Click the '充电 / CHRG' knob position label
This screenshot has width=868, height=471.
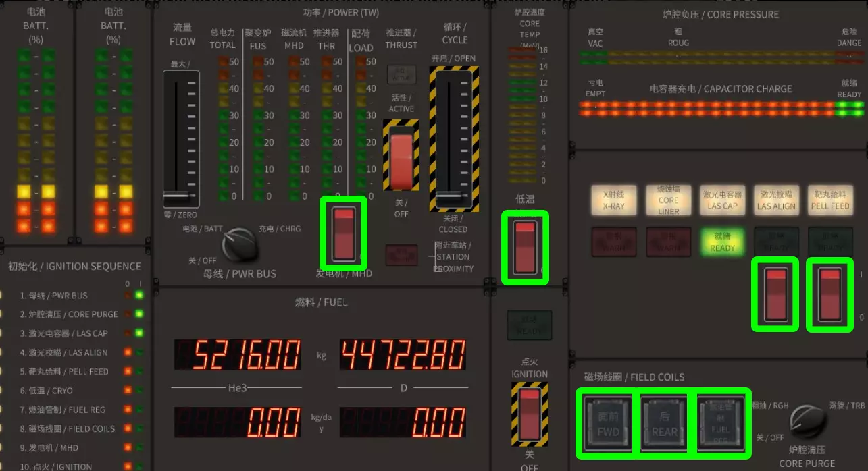tap(280, 229)
